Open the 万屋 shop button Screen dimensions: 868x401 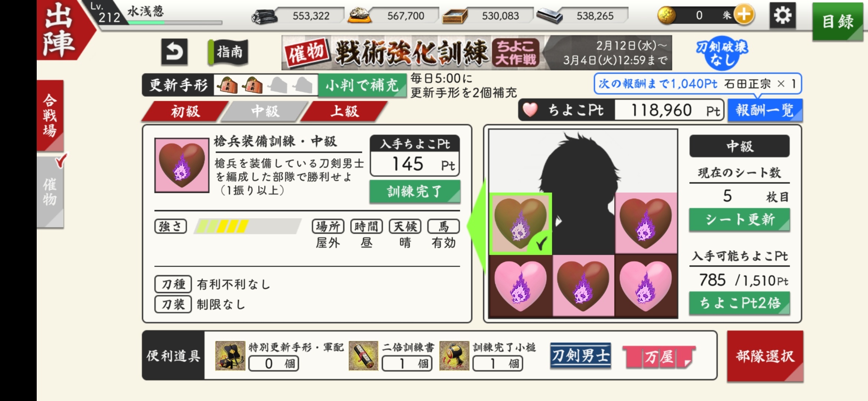[659, 356]
